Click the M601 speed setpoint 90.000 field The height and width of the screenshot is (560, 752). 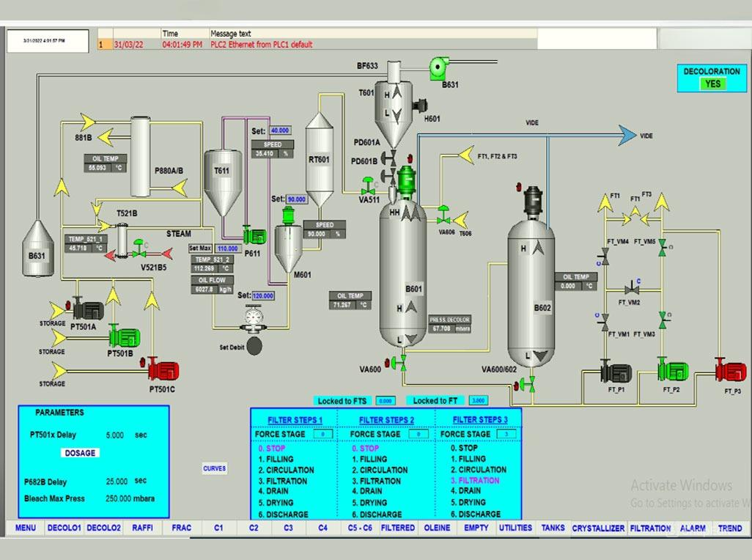(x=297, y=199)
